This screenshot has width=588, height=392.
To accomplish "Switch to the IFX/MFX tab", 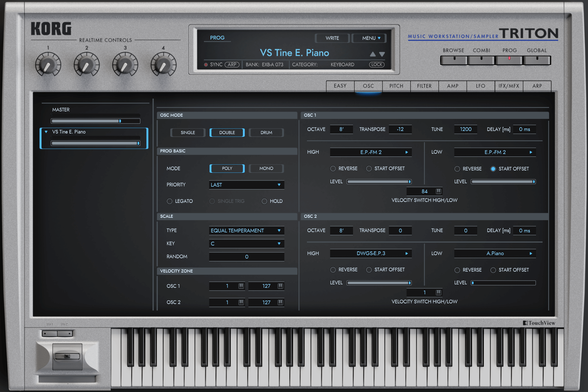I will pos(509,86).
